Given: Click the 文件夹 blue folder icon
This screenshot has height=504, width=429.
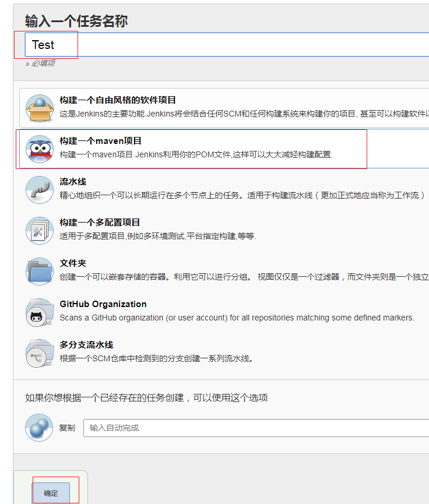Looking at the screenshot, I should (x=40, y=272).
